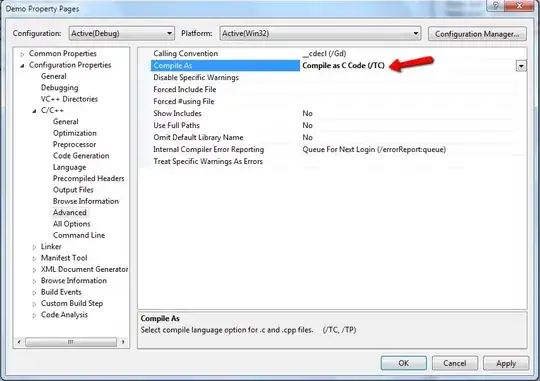Screen dimensions: 540x381
Task: Click the No value for Show Includes
Action: pyautogui.click(x=308, y=113)
